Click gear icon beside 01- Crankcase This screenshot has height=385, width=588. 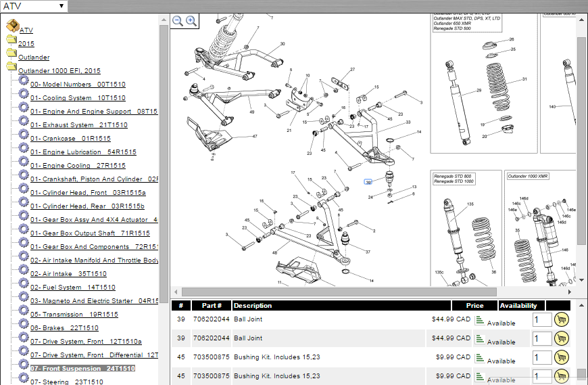point(24,134)
